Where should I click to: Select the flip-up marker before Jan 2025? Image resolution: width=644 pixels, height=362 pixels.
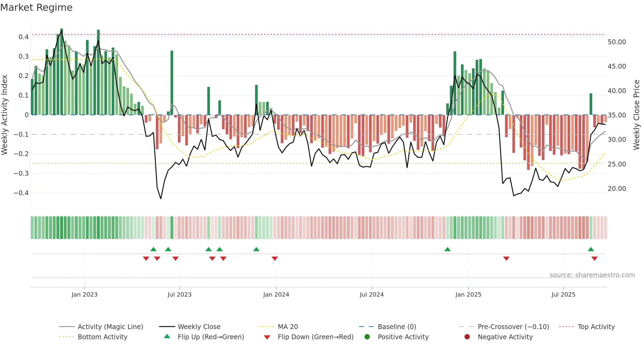pos(448,249)
